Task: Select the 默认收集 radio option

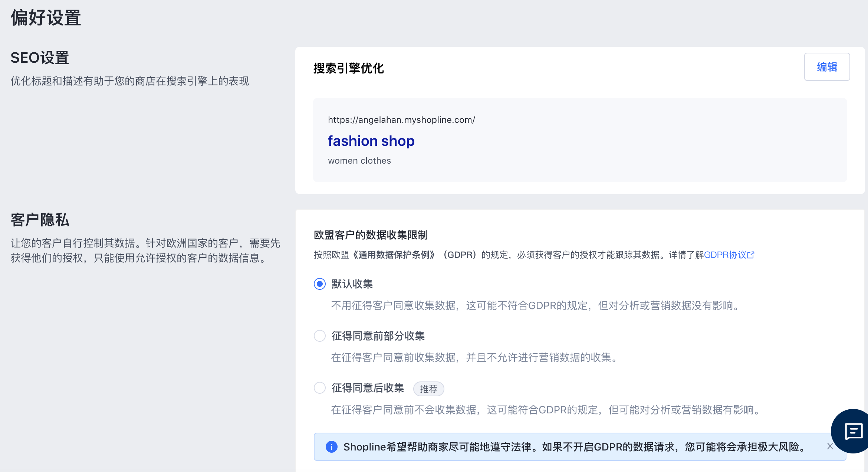Action: [x=319, y=284]
